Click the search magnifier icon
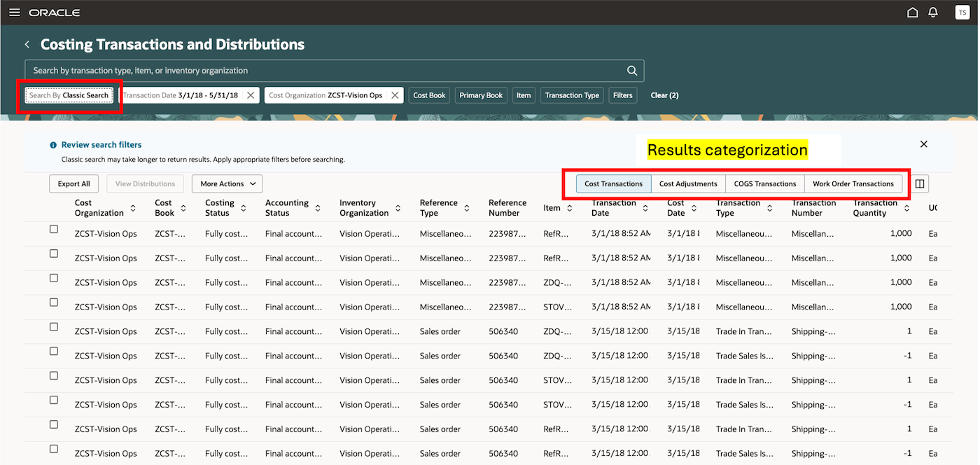Screen dimensions: 980x465 [632, 71]
